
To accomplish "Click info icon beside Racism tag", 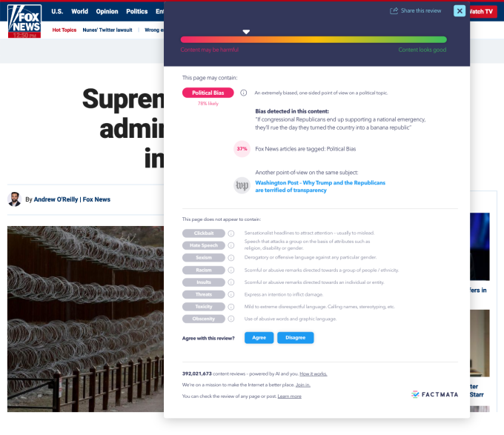I will coord(231,270).
